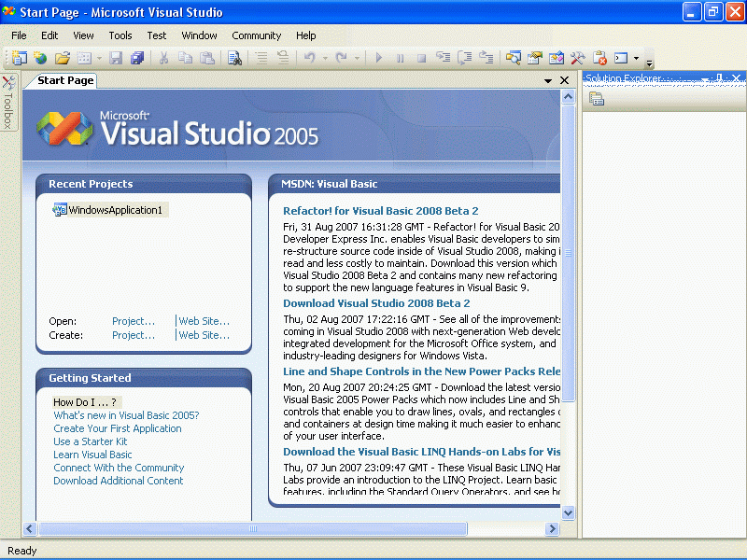Open the Properties Window toolbar icon
This screenshot has width=747, height=560.
(534, 58)
